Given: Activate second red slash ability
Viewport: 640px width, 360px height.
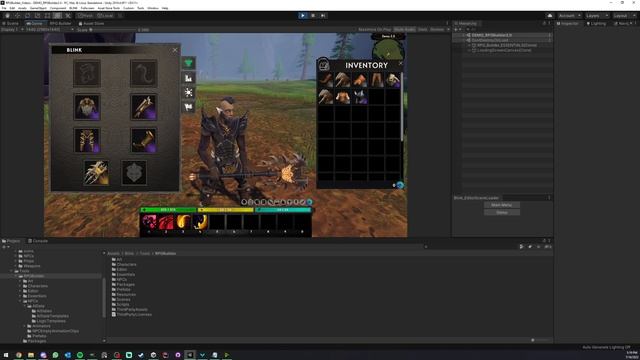Looking at the screenshot, I should point(166,222).
